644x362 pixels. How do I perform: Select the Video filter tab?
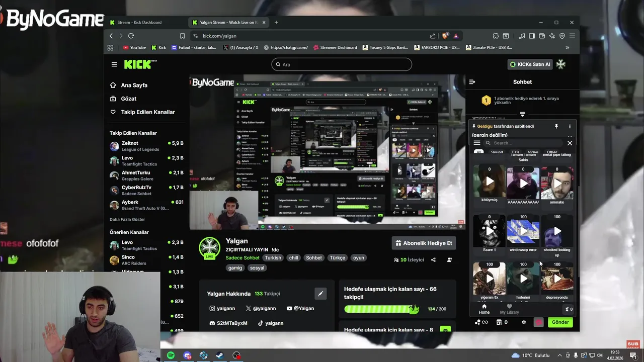[533, 152]
